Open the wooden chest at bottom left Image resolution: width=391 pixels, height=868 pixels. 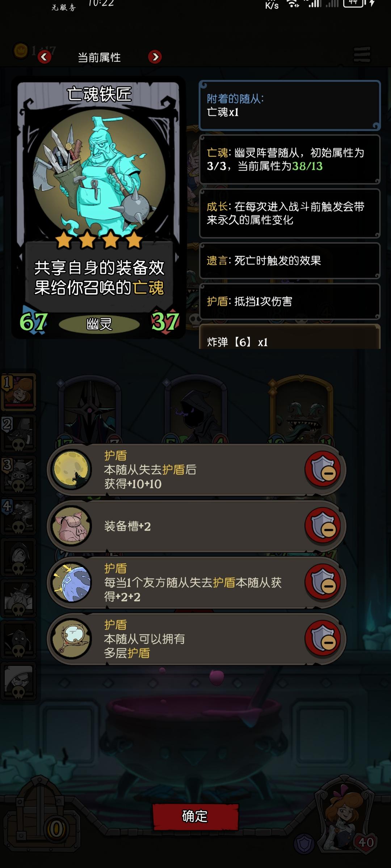42,814
